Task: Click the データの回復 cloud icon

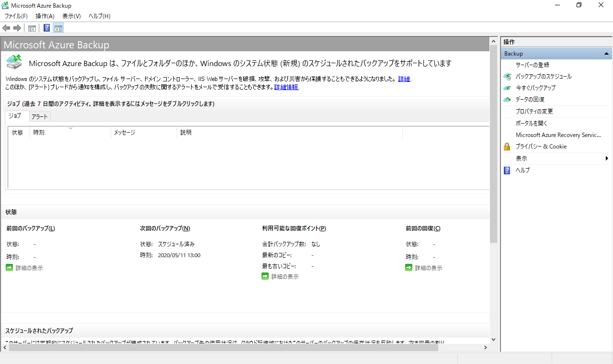Action: pos(507,100)
